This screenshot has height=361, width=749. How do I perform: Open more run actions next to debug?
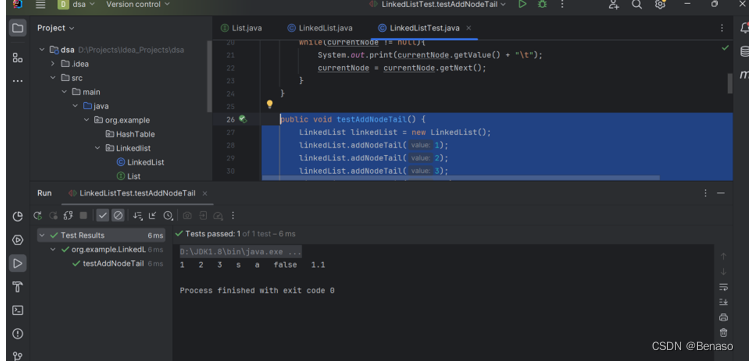tap(562, 4)
